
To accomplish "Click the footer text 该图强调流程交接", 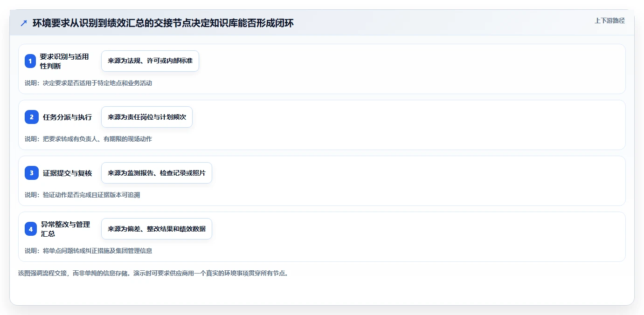I will coord(153,273).
